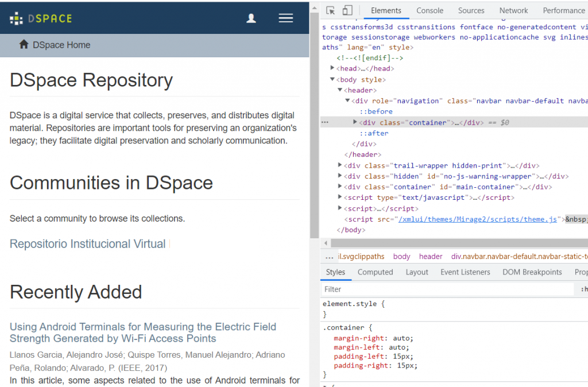Open the Event Listeners pane tab
The image size is (588, 387).
(465, 272)
